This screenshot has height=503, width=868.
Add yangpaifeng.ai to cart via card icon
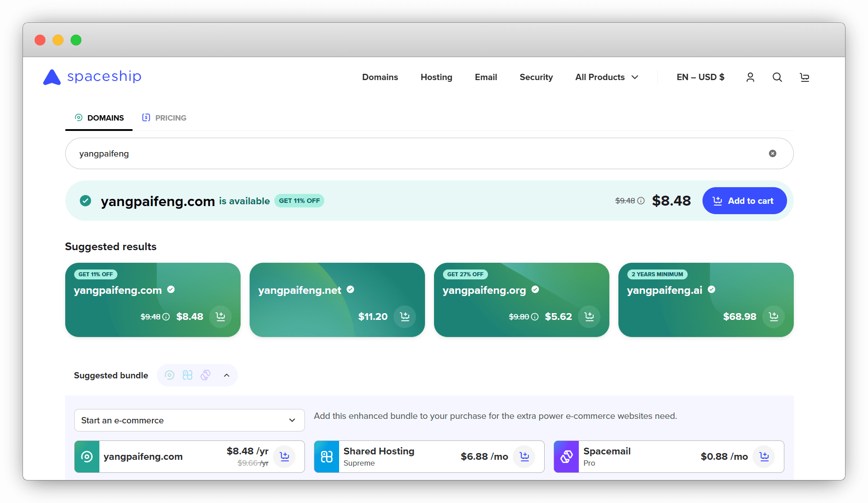tap(774, 317)
